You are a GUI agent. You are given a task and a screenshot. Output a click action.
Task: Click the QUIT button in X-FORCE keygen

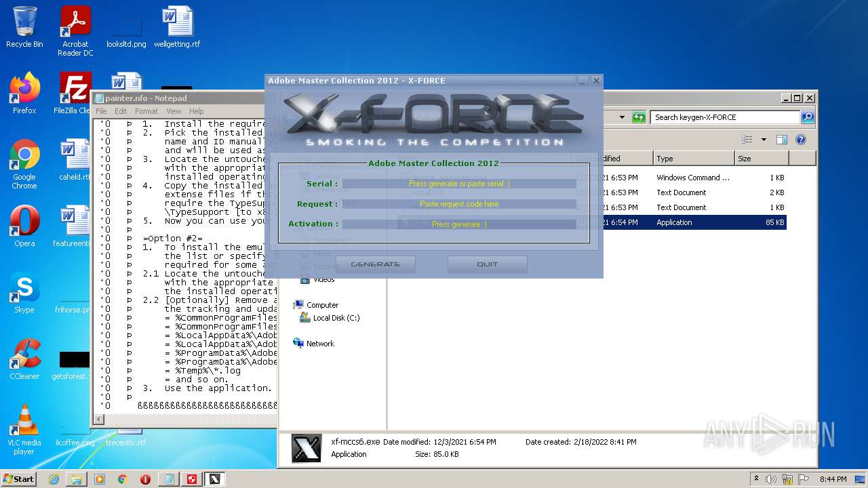pyautogui.click(x=487, y=264)
